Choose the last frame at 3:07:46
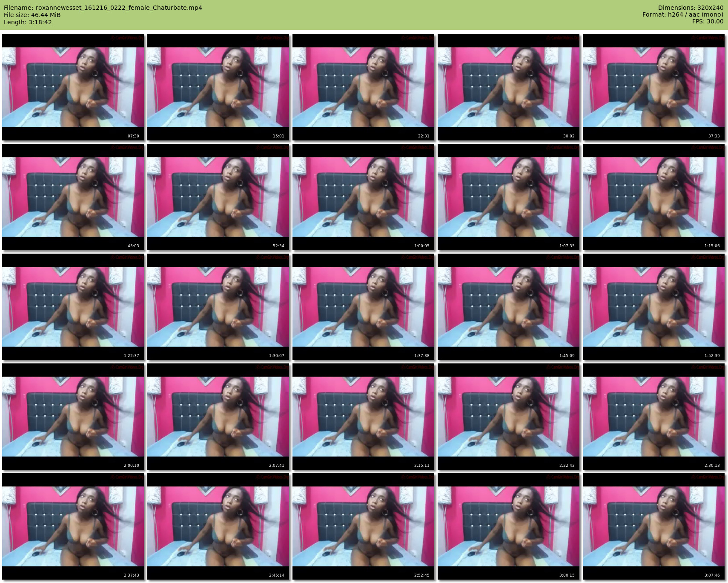The width and height of the screenshot is (728, 583). [654, 526]
